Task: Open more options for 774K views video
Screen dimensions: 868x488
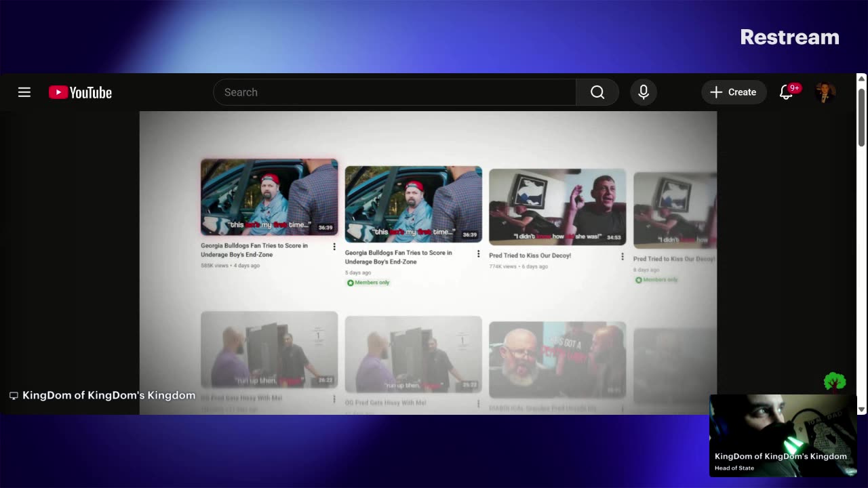Action: pos(623,257)
